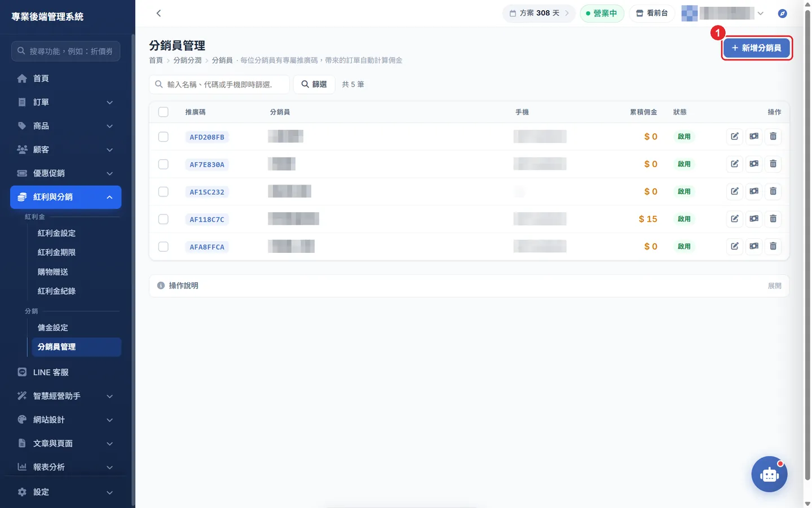This screenshot has width=812, height=508.
Task: Click the 方案 308 天 plan badge
Action: tap(539, 13)
